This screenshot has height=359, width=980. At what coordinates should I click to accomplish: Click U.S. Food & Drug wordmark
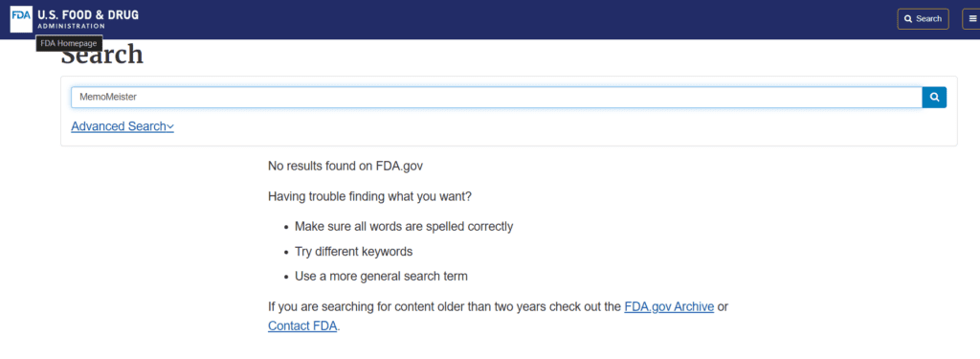88,14
